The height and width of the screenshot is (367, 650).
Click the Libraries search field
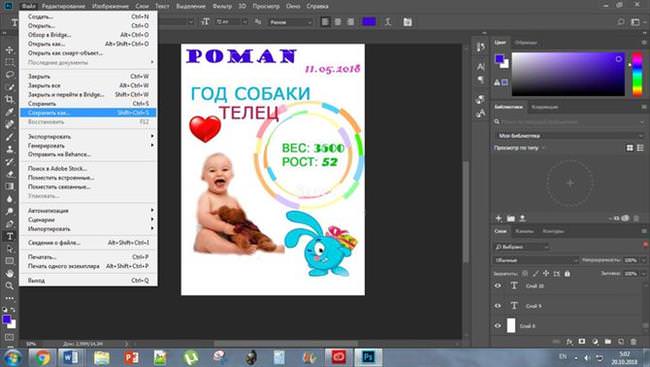(x=570, y=122)
